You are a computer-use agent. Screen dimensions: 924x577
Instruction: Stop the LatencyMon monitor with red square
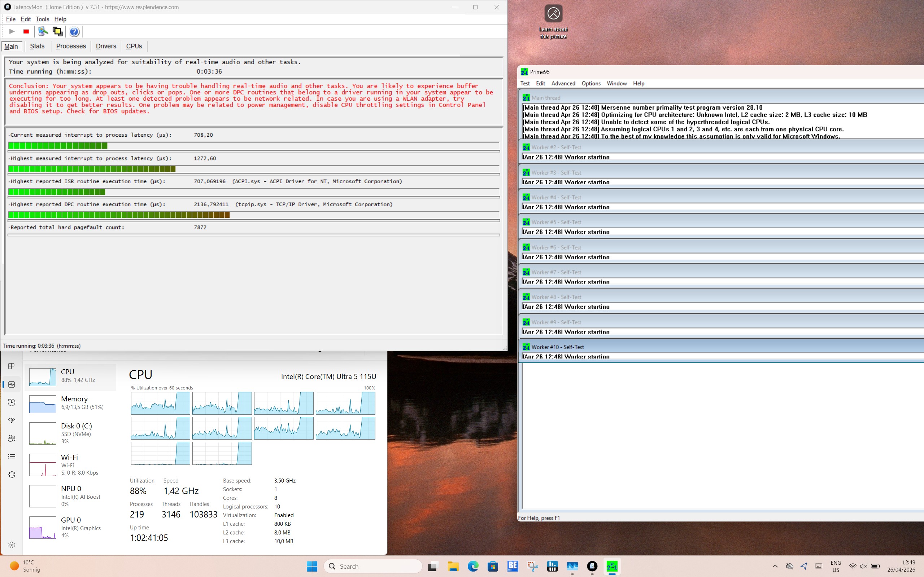point(26,32)
